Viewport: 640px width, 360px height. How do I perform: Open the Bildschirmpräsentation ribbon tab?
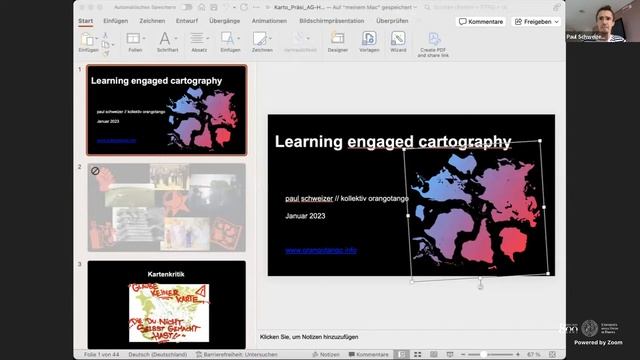click(332, 21)
